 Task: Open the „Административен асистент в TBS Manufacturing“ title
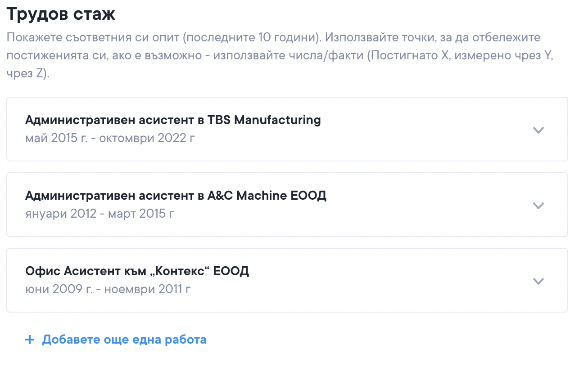(173, 121)
